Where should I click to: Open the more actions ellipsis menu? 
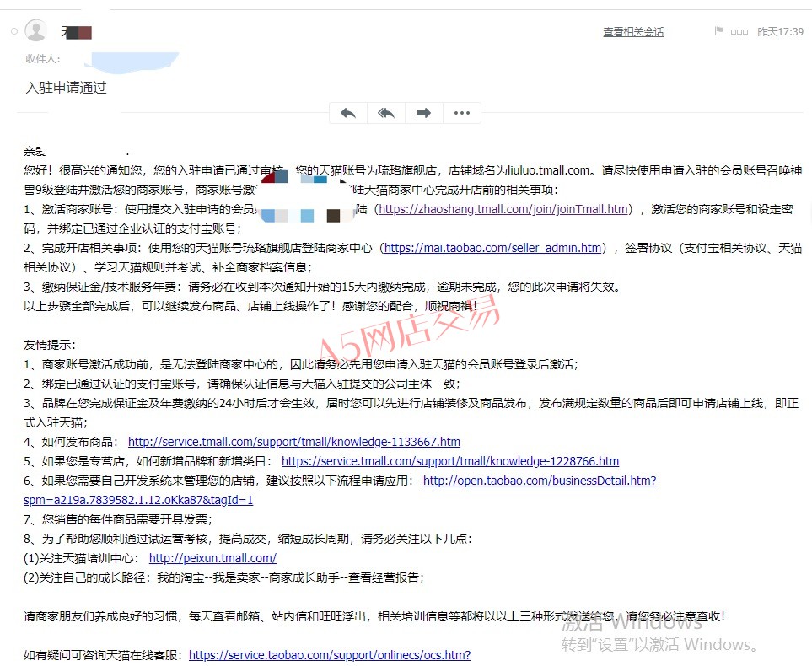tap(462, 113)
